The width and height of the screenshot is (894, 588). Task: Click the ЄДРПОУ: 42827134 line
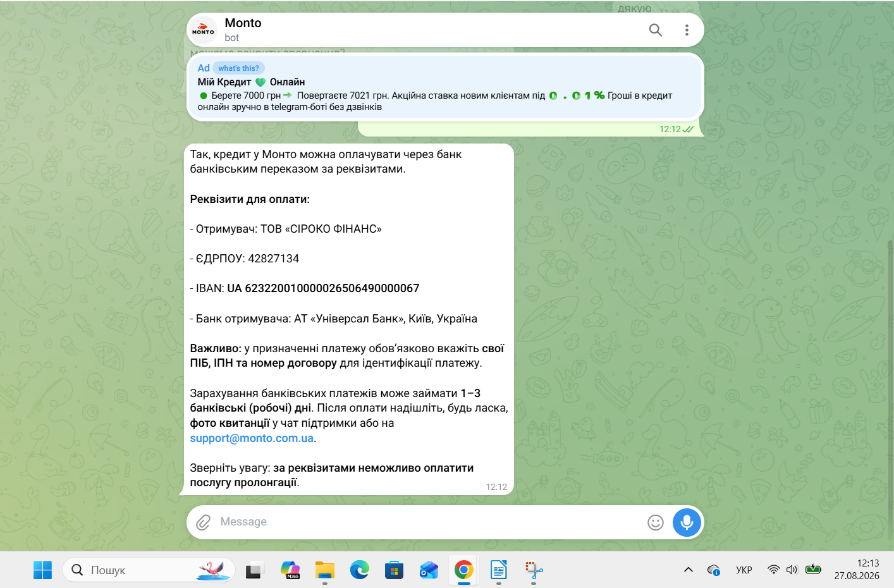245,259
